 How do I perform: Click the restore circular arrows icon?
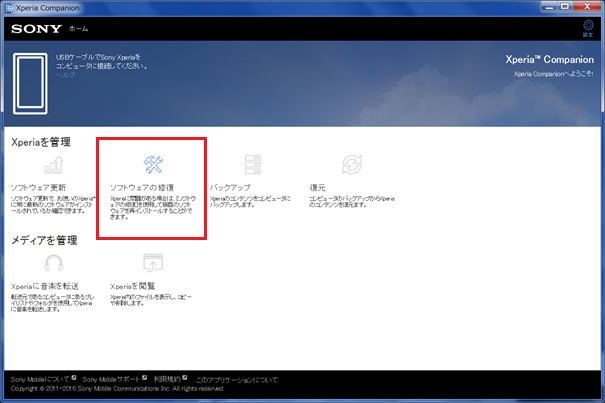point(352,165)
